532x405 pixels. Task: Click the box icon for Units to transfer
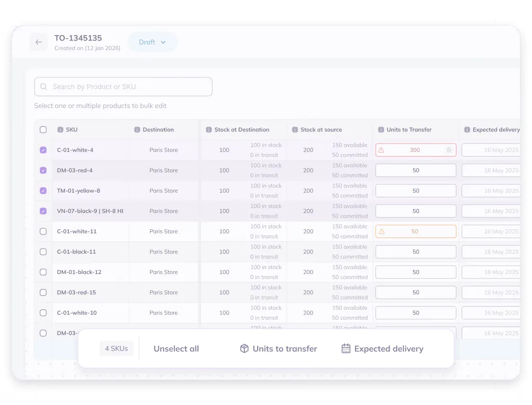click(x=244, y=349)
